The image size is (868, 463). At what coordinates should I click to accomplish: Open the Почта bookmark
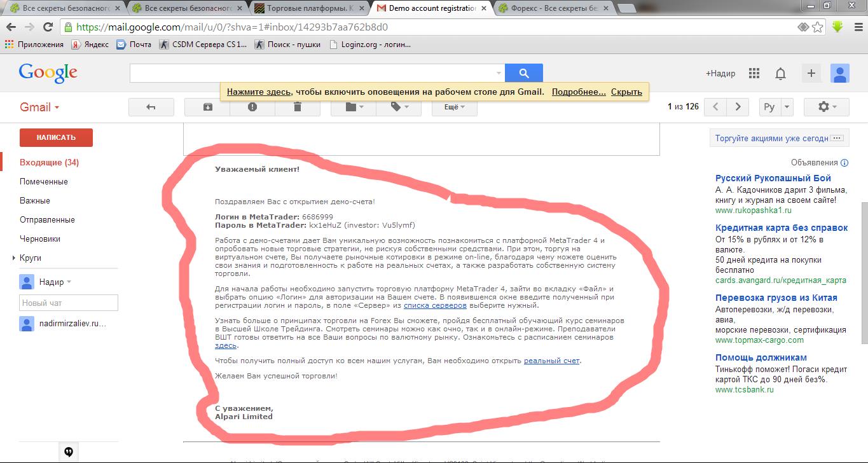coord(134,45)
